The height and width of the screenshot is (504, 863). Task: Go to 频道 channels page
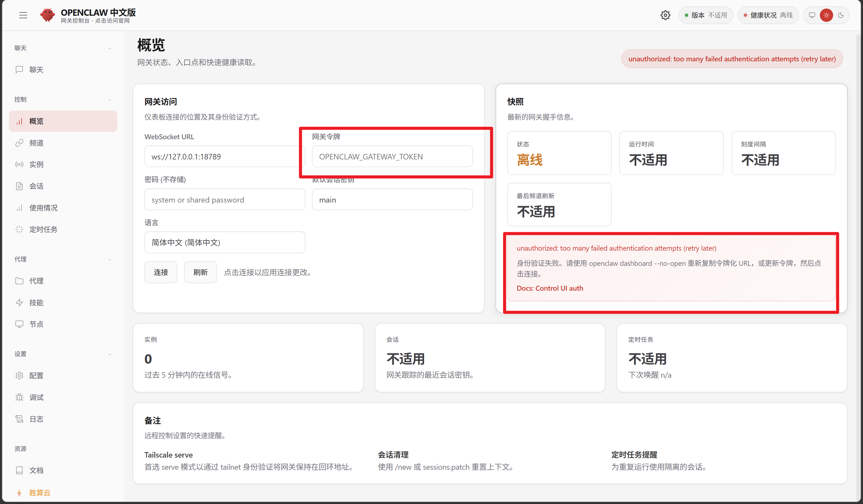tap(36, 143)
